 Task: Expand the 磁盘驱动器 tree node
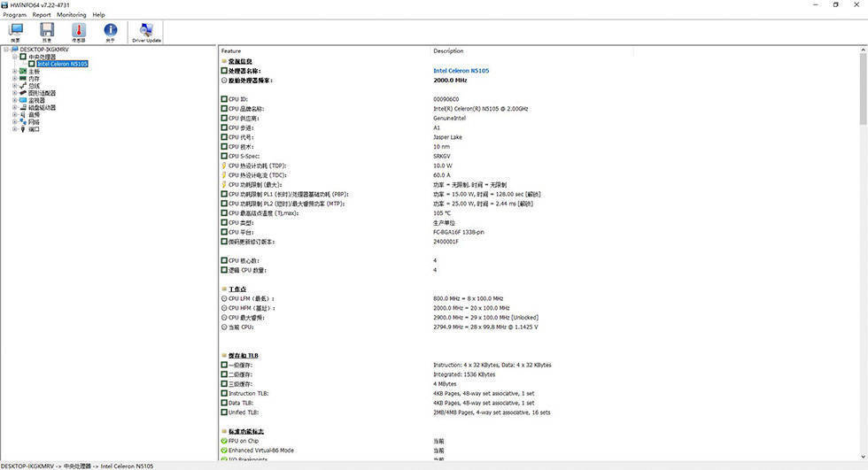14,107
